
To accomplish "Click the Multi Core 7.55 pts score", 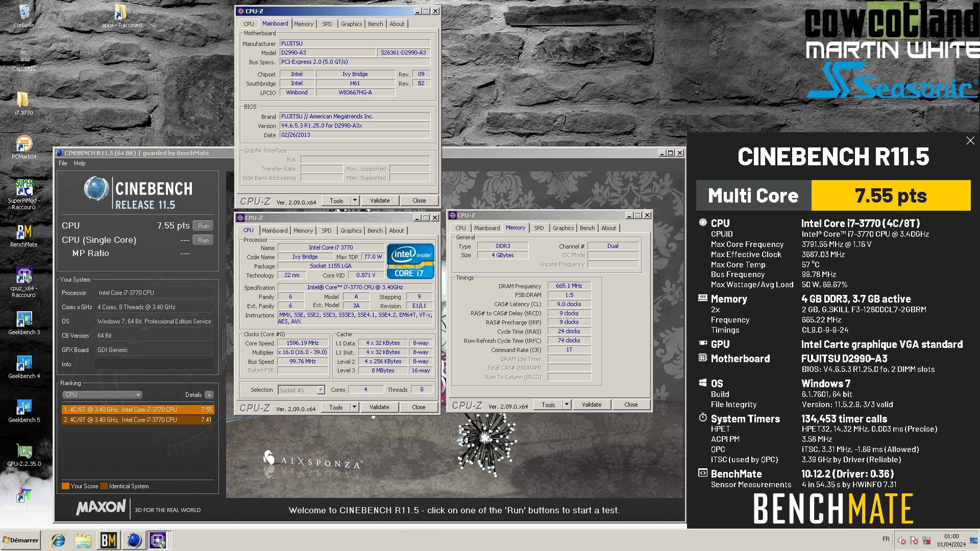I will 891,195.
